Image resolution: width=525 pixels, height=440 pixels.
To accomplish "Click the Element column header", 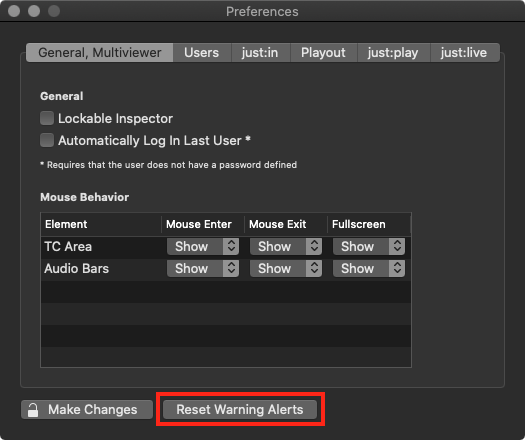I will coord(101,224).
